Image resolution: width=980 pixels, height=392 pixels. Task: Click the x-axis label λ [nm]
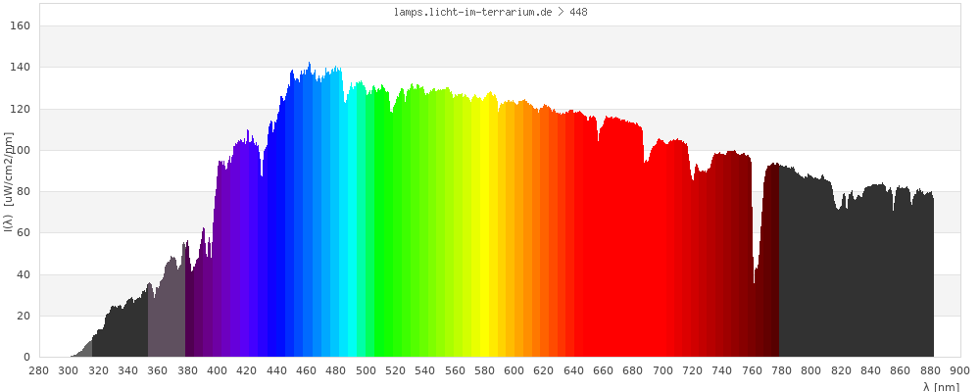942,387
